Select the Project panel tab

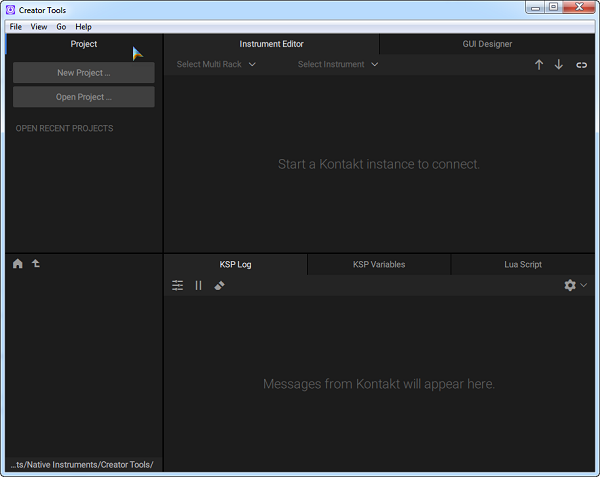click(84, 44)
